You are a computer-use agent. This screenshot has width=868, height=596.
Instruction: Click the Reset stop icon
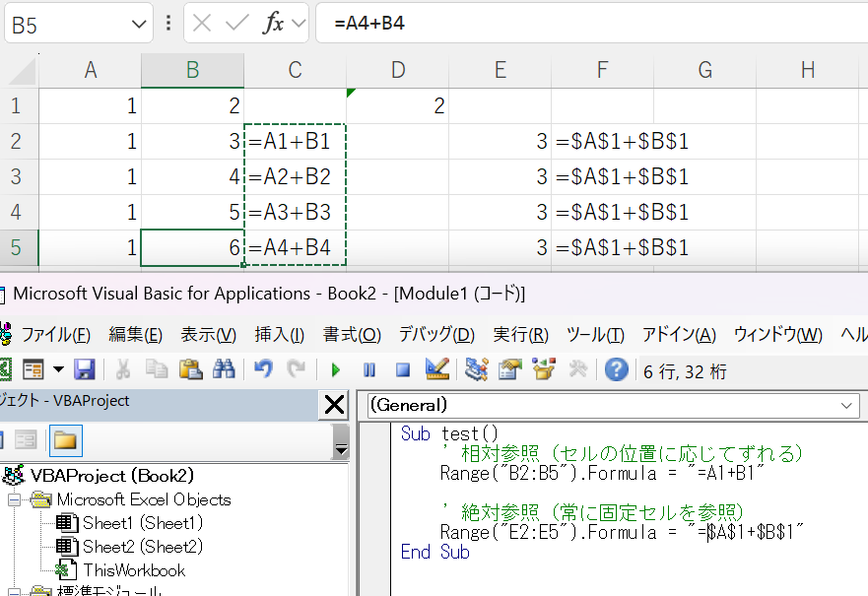403,369
